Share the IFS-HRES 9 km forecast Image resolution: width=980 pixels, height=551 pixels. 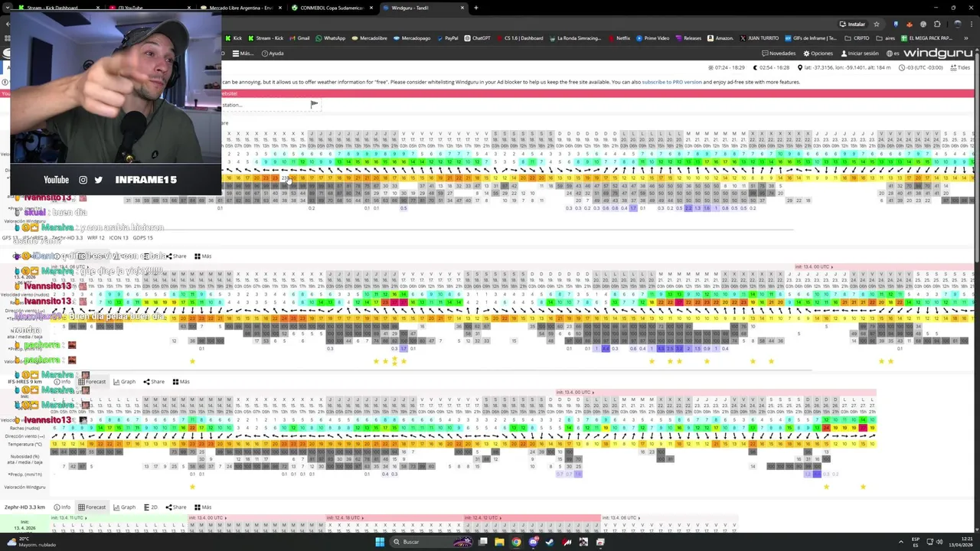[x=154, y=381]
